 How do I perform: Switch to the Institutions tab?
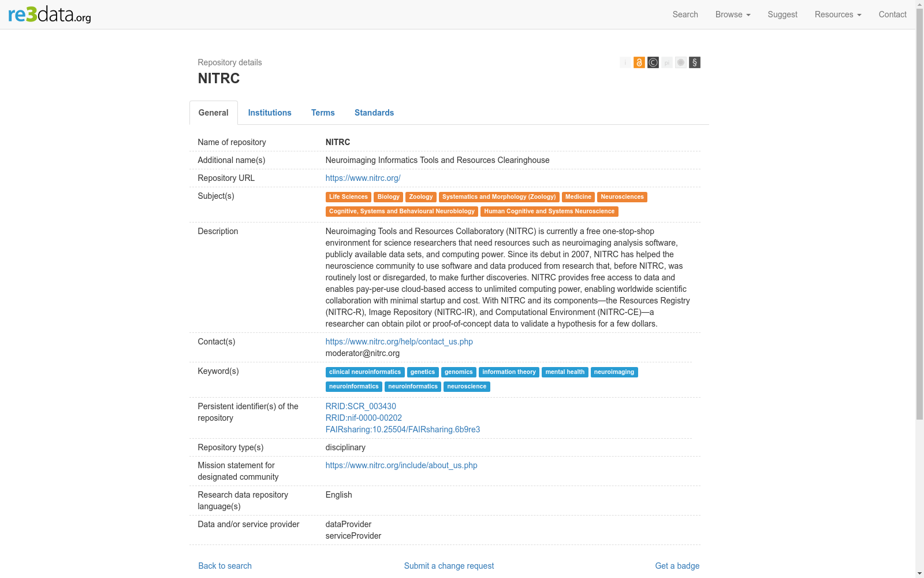[270, 113]
